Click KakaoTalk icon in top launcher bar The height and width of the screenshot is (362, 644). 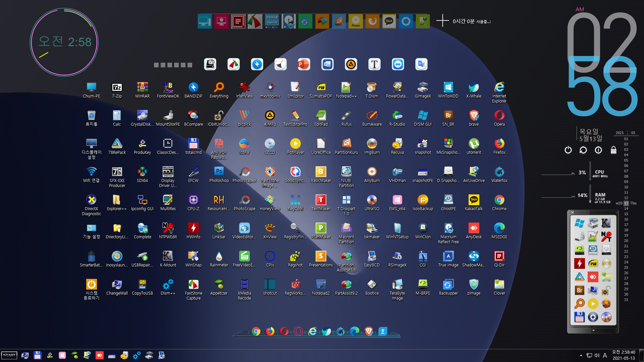click(x=389, y=21)
